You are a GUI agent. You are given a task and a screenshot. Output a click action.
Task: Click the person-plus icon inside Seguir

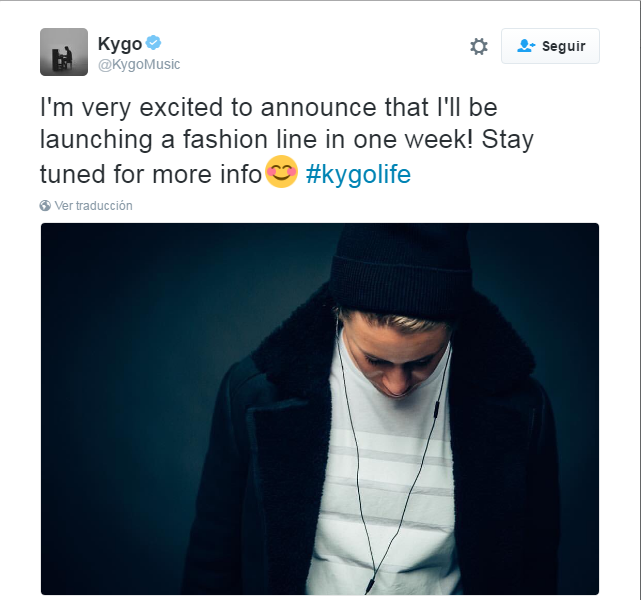click(x=526, y=46)
